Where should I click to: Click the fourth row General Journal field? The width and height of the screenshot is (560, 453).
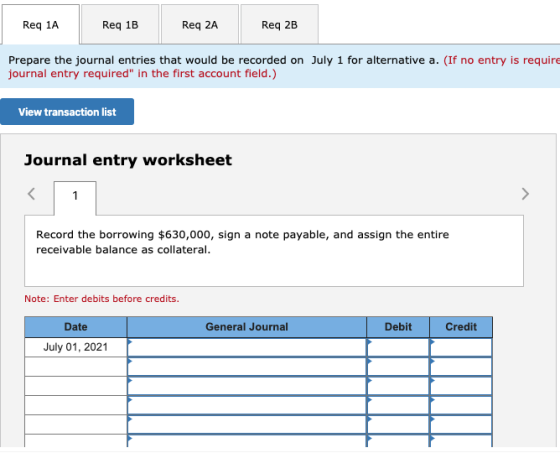click(x=247, y=405)
